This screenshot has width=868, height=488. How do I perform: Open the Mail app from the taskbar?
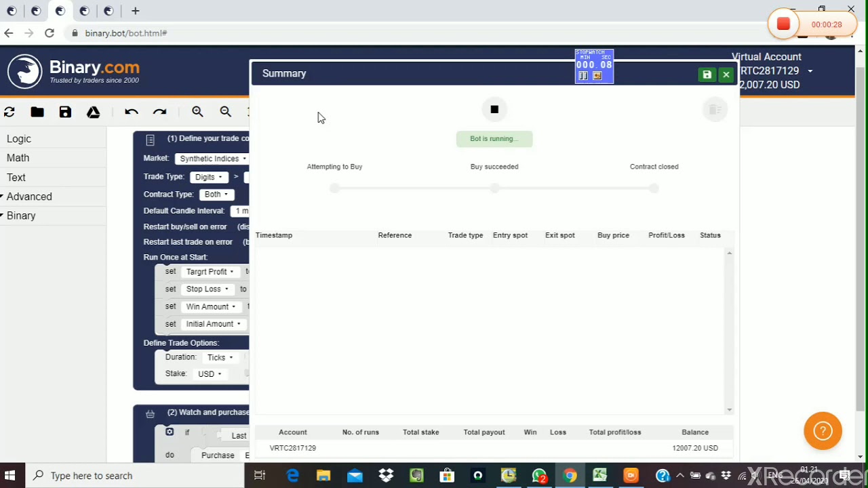[x=355, y=476]
